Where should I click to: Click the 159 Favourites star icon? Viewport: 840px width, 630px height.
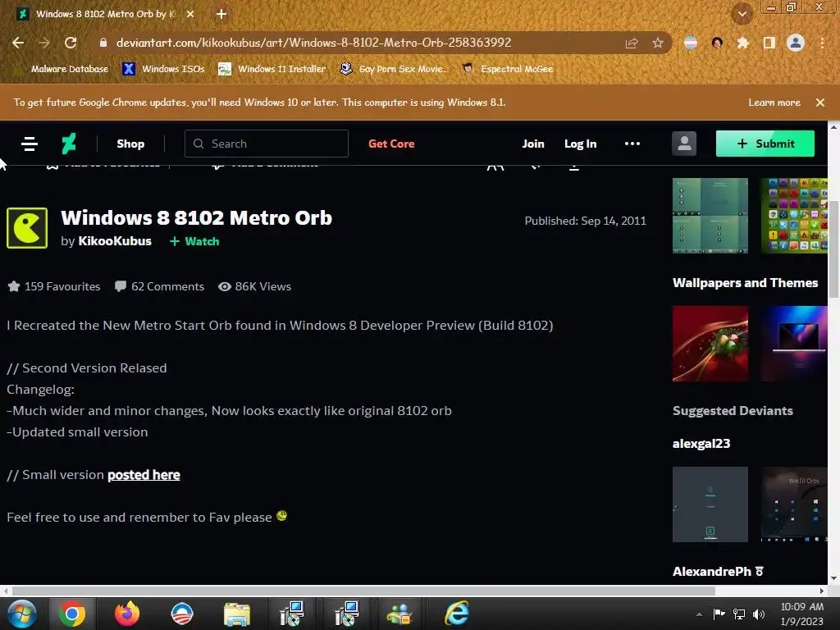[14, 286]
